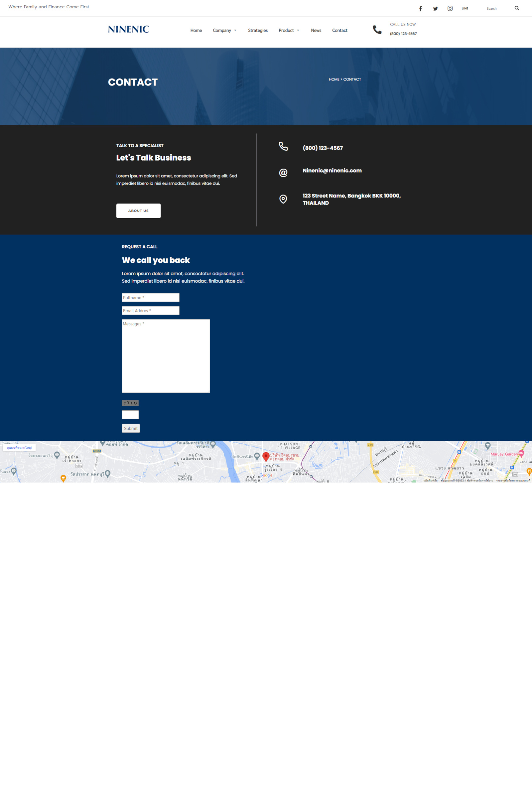Screen dimensions: 532x798
Task: Click the NINENIC logo
Action: pyautogui.click(x=128, y=29)
